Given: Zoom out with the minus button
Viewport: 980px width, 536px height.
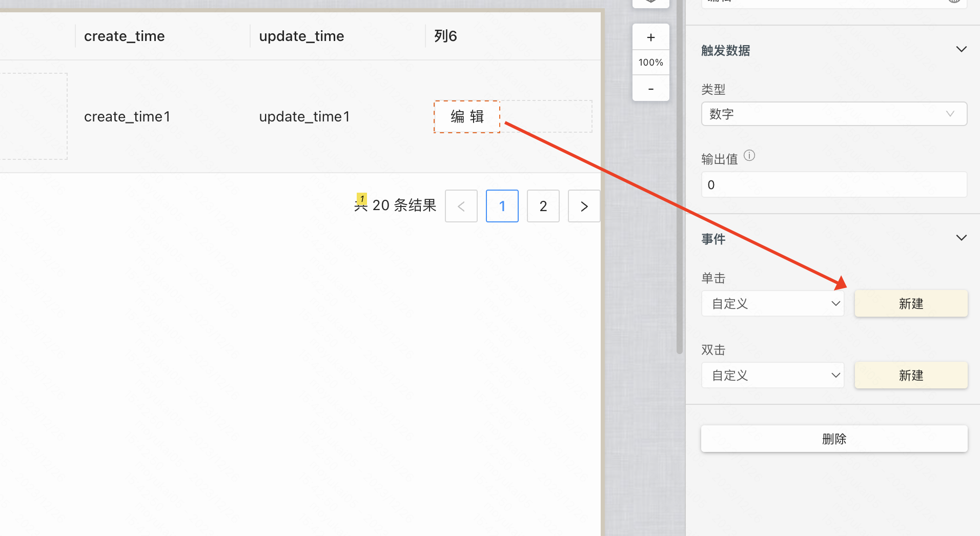Looking at the screenshot, I should [x=651, y=89].
